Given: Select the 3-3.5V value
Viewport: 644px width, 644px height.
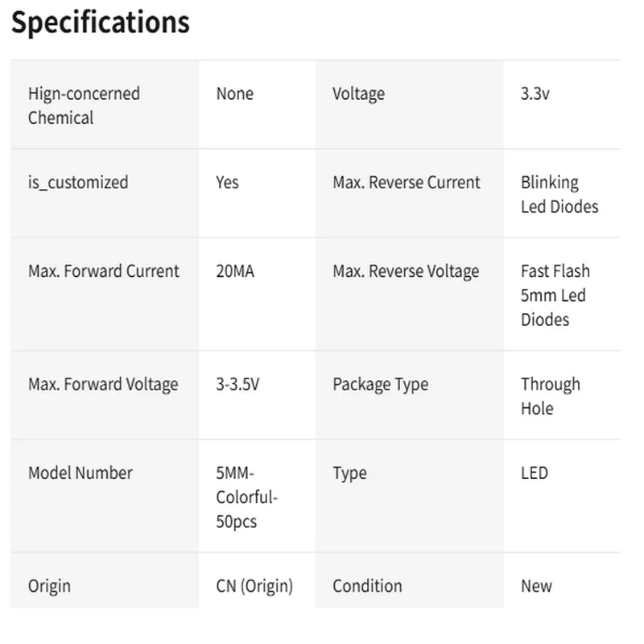Looking at the screenshot, I should [237, 384].
